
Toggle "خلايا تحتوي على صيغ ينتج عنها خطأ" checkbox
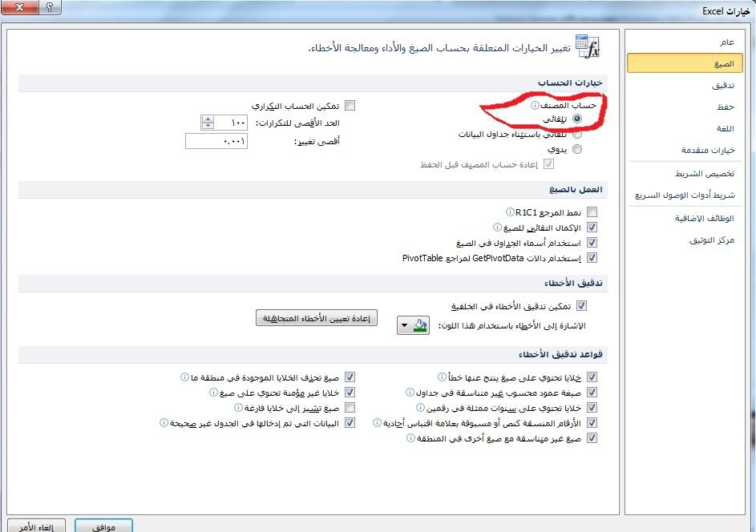[x=592, y=377]
